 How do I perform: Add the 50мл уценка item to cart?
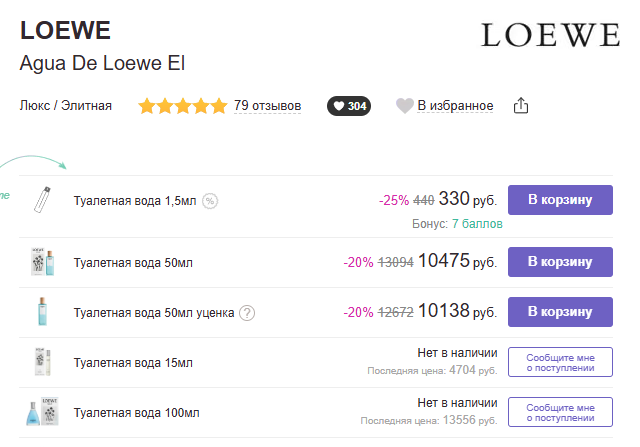pos(560,312)
